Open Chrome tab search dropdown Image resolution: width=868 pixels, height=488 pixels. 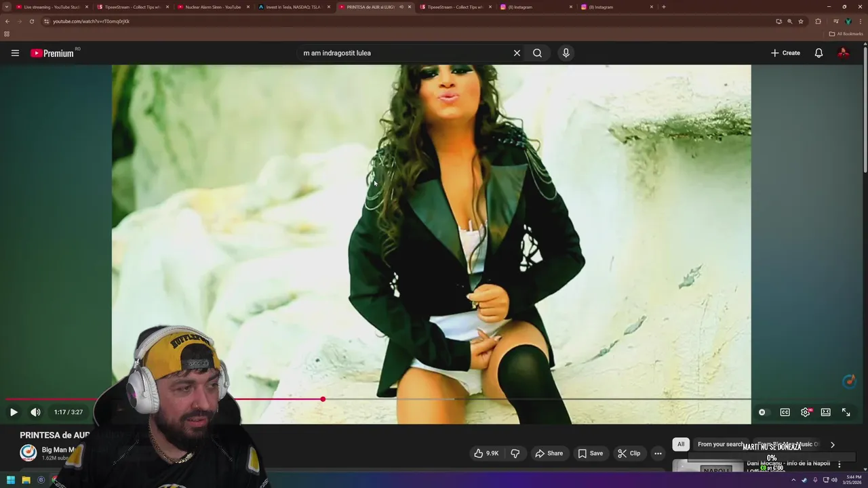(x=7, y=7)
